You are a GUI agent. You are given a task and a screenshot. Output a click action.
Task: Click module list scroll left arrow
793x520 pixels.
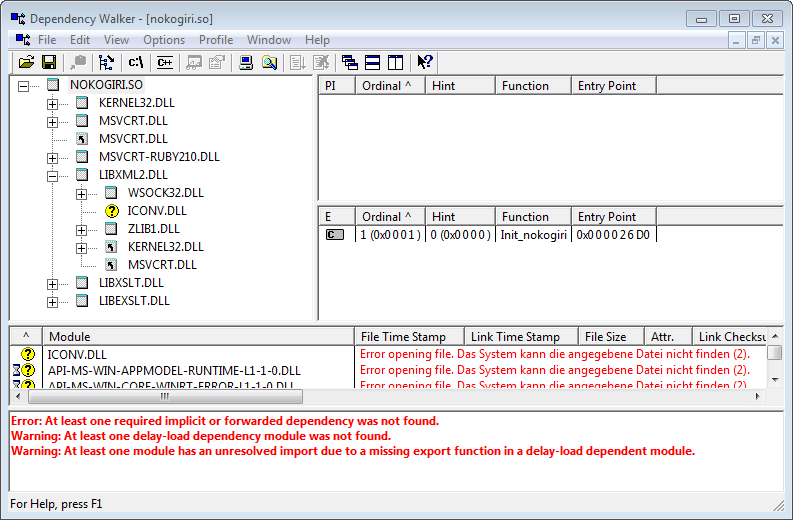18,397
